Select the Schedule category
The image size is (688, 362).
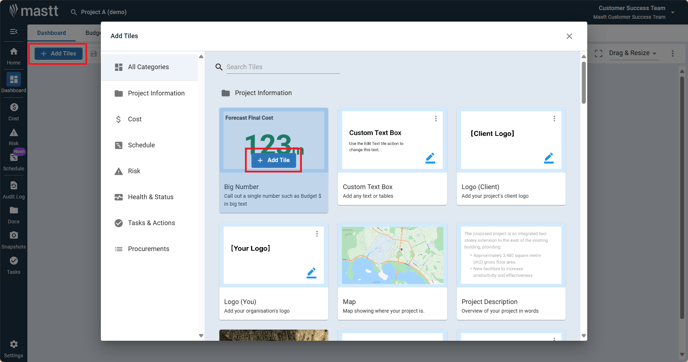[x=150, y=145]
